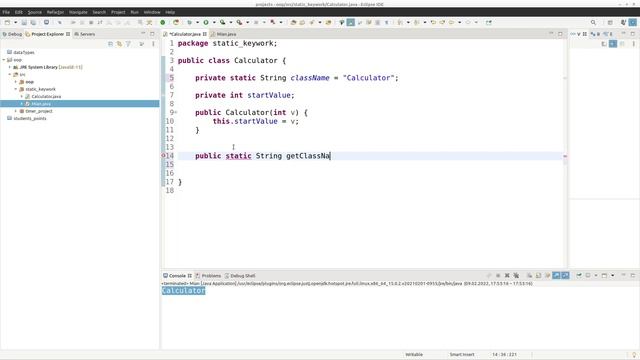Switch to the Main.java editor tab

pyautogui.click(x=223, y=34)
